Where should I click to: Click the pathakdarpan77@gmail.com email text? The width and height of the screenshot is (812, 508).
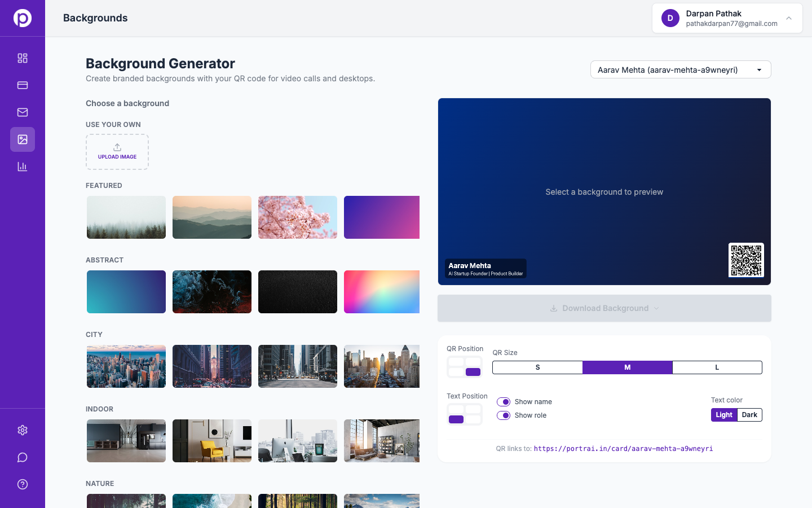(x=732, y=24)
